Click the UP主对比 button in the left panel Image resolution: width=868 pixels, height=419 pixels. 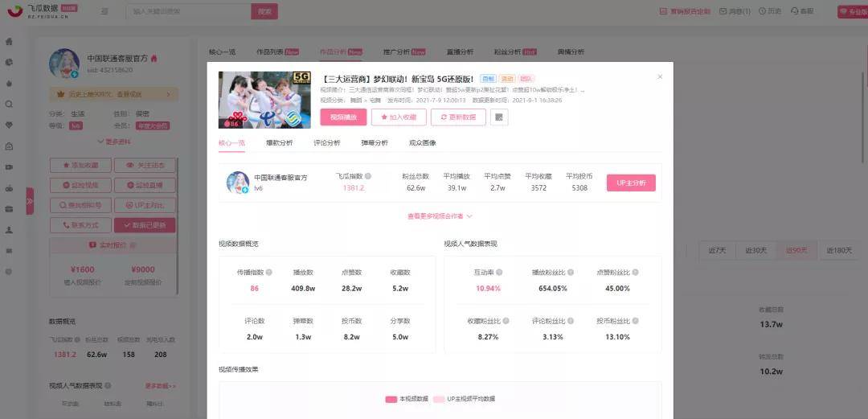[145, 205]
